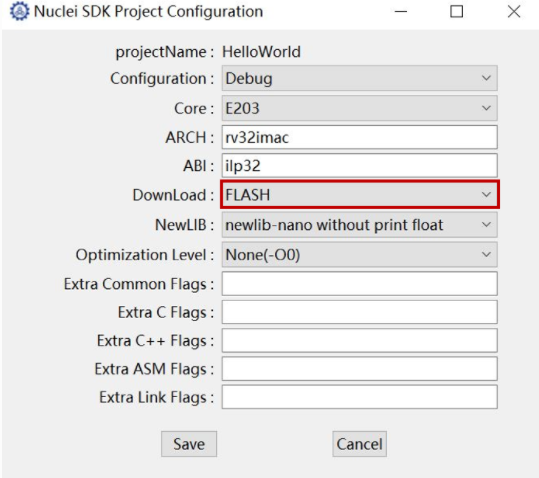Click the ABI field containing ilp32
The width and height of the screenshot is (539, 478).
[x=360, y=166]
